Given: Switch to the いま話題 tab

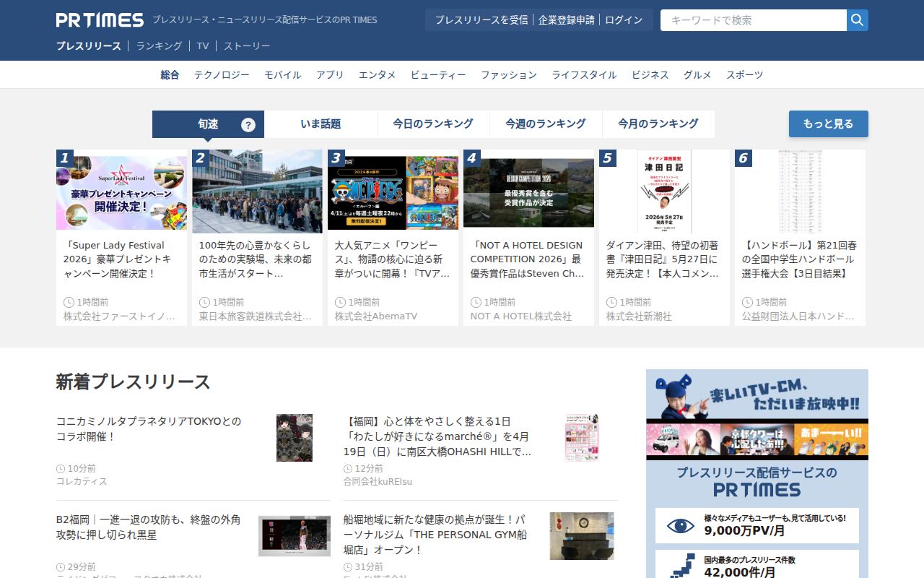Looking at the screenshot, I should [321, 124].
